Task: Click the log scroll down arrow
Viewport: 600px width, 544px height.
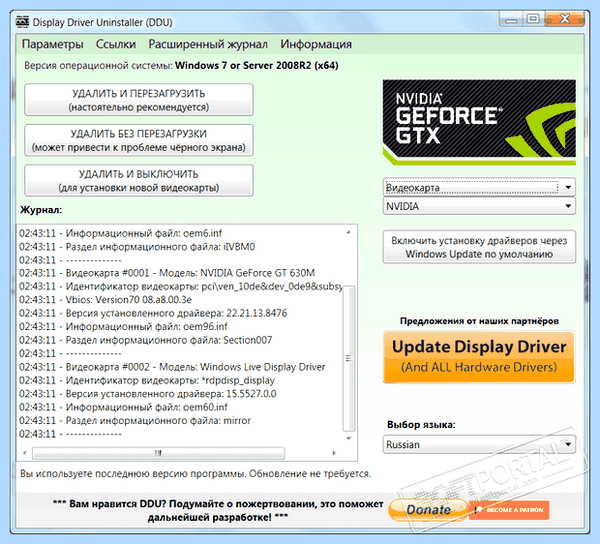Action: (349, 438)
